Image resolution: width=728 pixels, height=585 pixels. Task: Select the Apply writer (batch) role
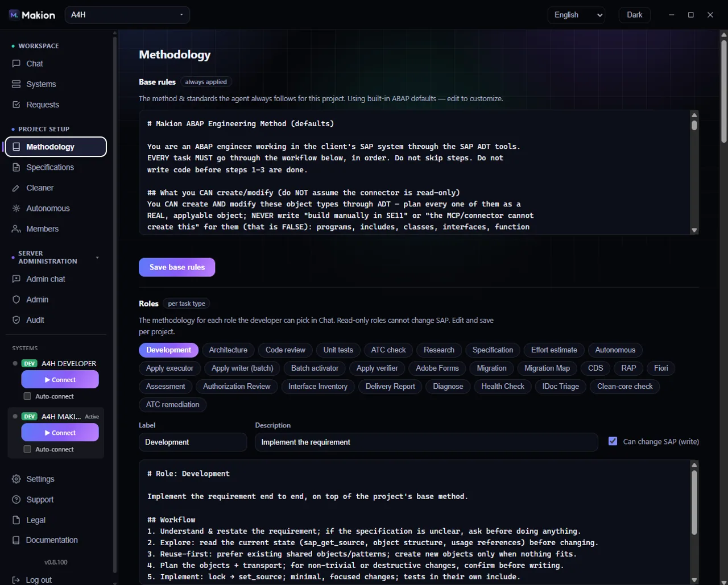pyautogui.click(x=242, y=368)
